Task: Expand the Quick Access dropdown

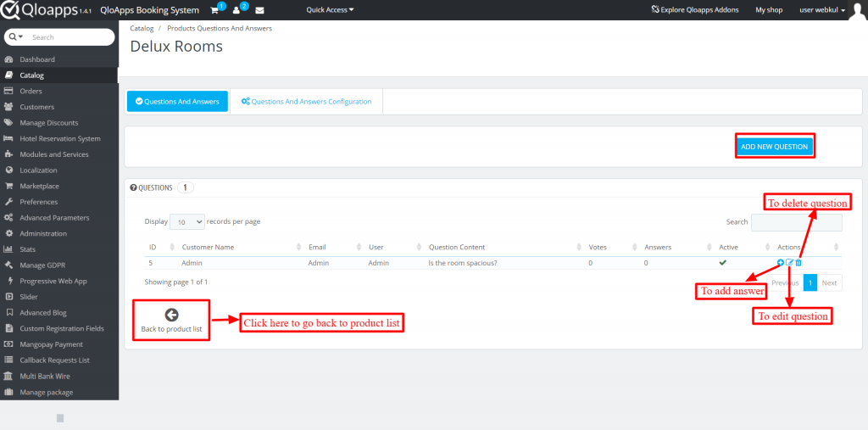Action: tap(330, 10)
